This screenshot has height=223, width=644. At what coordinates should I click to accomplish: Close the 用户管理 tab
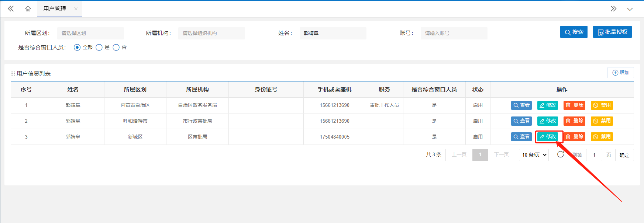tap(76, 9)
